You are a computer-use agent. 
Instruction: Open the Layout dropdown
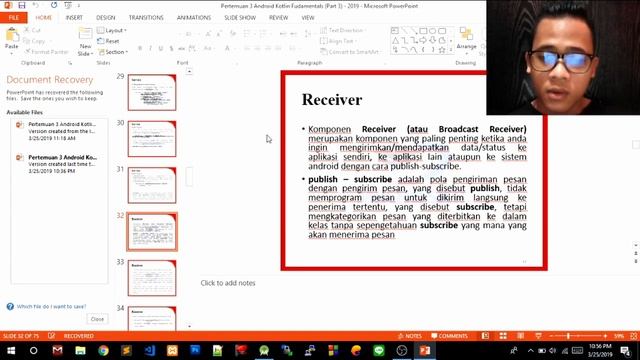(x=112, y=31)
